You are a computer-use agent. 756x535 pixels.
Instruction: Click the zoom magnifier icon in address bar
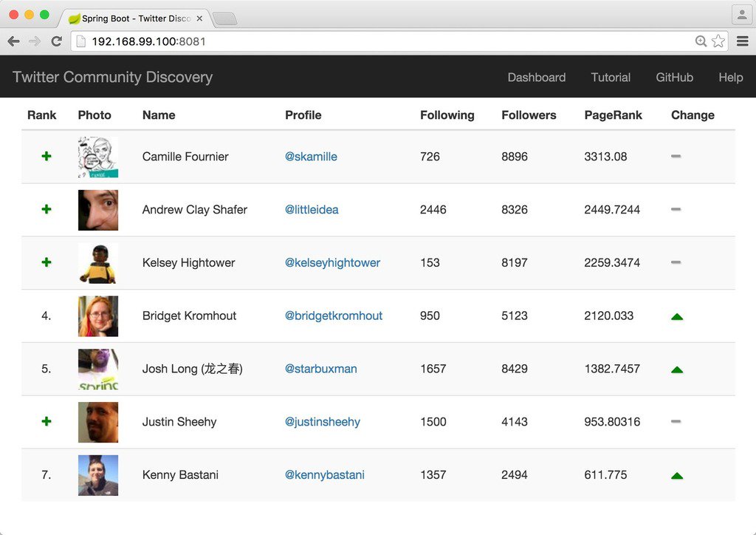coord(701,41)
